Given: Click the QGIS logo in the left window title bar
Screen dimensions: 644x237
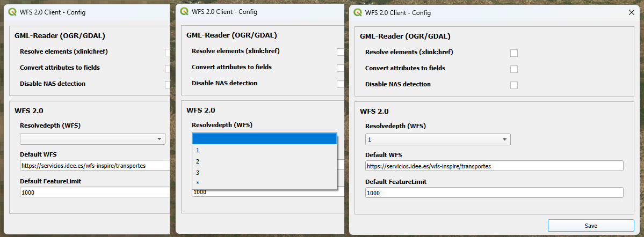Looking at the screenshot, I should pyautogui.click(x=12, y=12).
